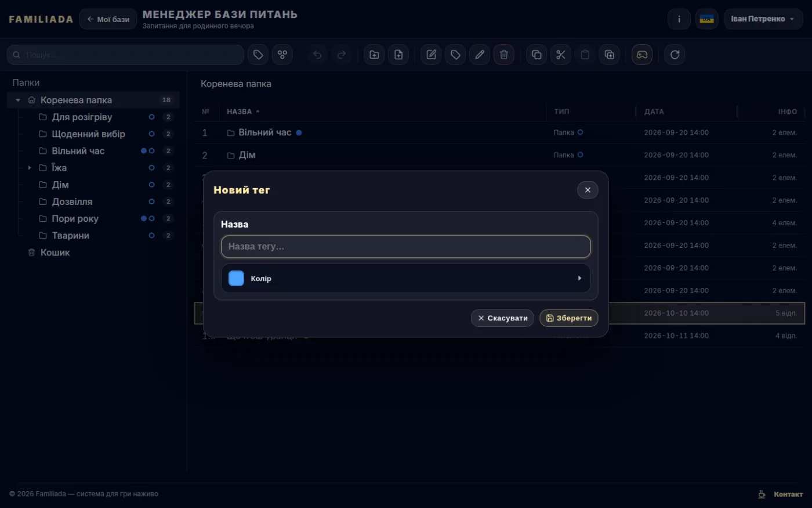812x508 pixels.
Task: Click the trash delete icon in toolbar
Action: click(503, 55)
